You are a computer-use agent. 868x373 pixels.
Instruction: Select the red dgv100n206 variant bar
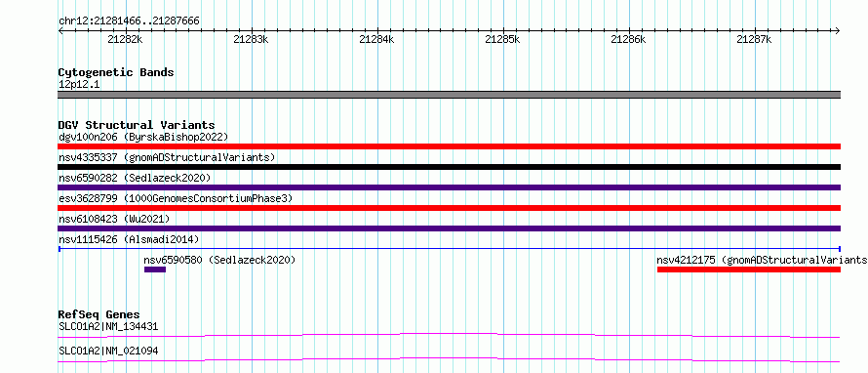450,146
